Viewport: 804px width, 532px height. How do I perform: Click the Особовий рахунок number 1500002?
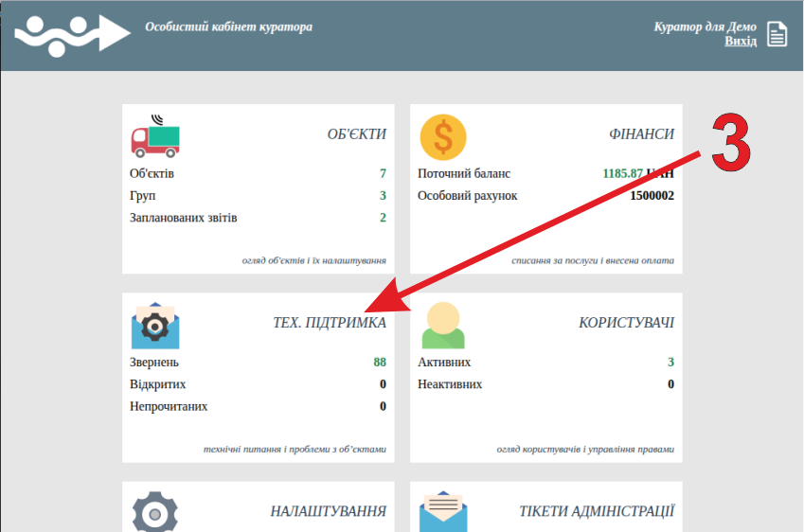pyautogui.click(x=652, y=196)
